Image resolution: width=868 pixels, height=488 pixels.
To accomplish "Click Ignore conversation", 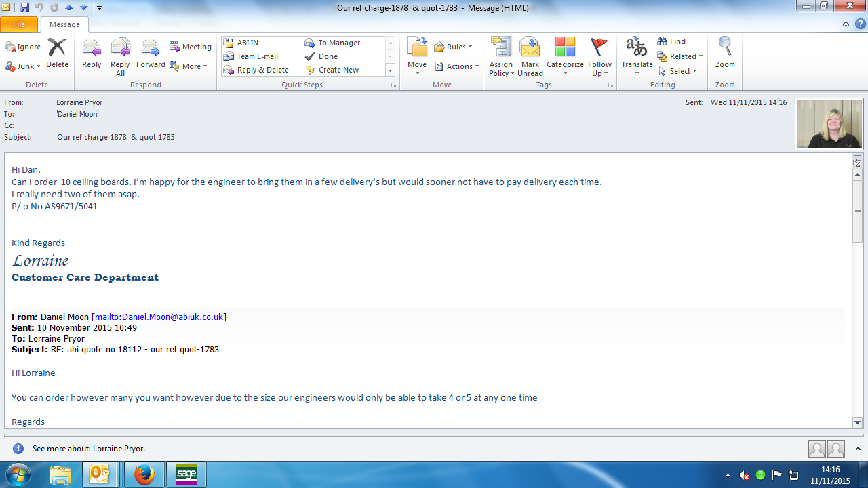I will (23, 47).
